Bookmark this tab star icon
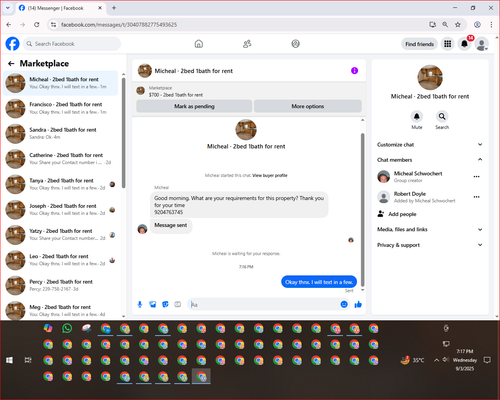 pos(458,24)
